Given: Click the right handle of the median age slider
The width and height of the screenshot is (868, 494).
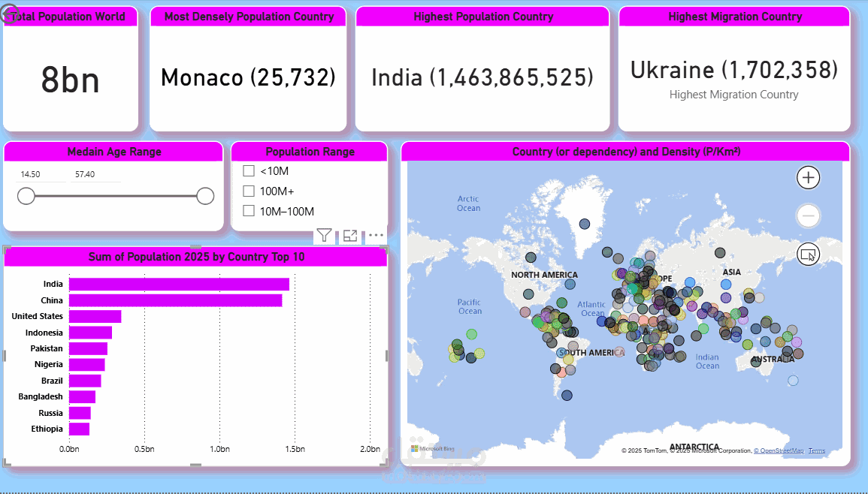Looking at the screenshot, I should [205, 196].
